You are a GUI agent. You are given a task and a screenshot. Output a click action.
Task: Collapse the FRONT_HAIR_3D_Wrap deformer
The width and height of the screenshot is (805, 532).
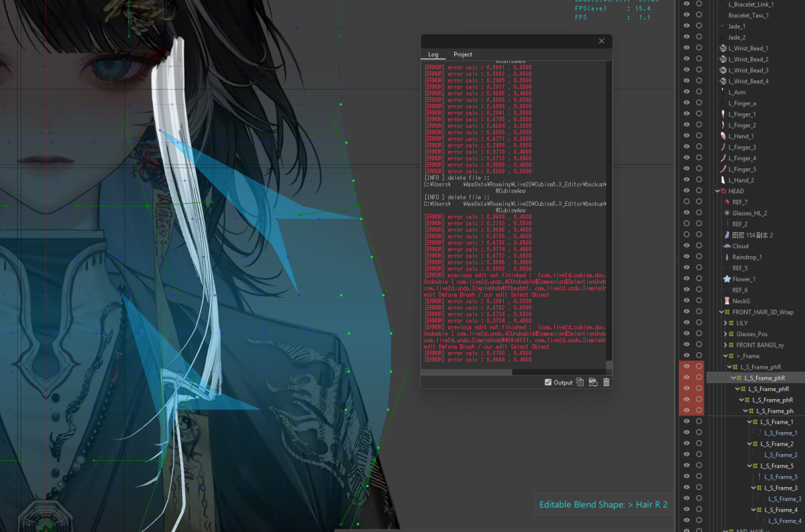point(721,312)
